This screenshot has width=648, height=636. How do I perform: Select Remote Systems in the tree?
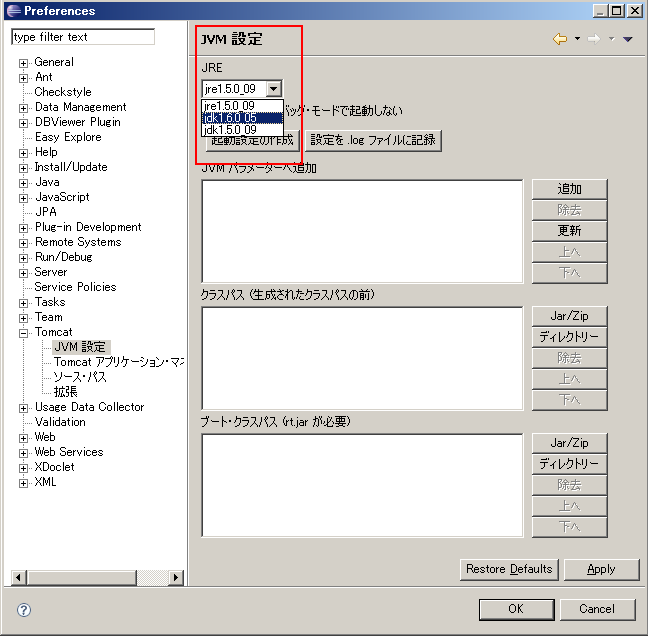click(x=78, y=242)
